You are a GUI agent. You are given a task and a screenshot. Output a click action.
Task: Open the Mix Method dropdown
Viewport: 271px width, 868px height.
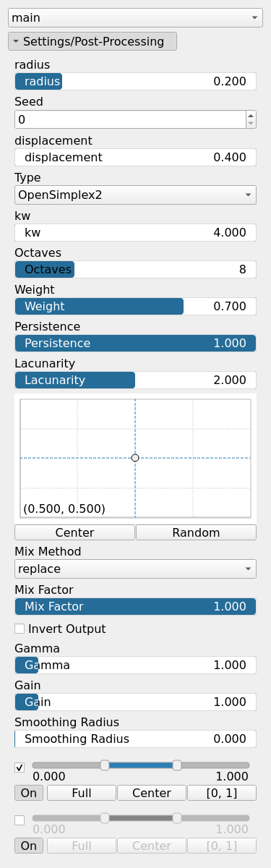tap(135, 569)
